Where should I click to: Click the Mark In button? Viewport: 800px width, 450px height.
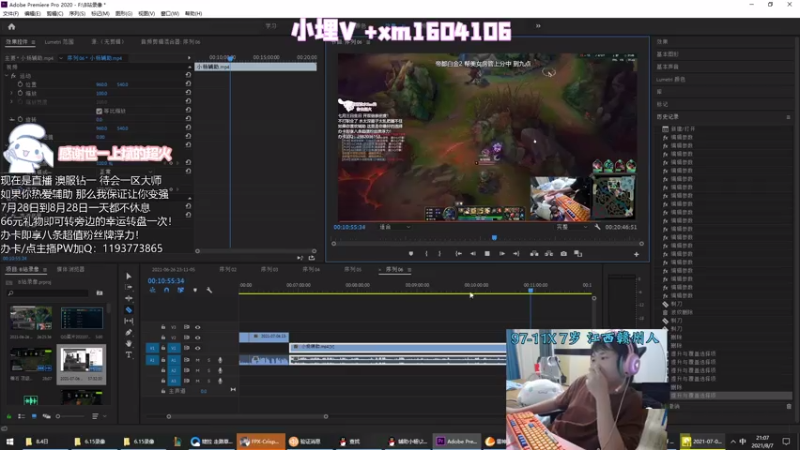click(x=426, y=254)
